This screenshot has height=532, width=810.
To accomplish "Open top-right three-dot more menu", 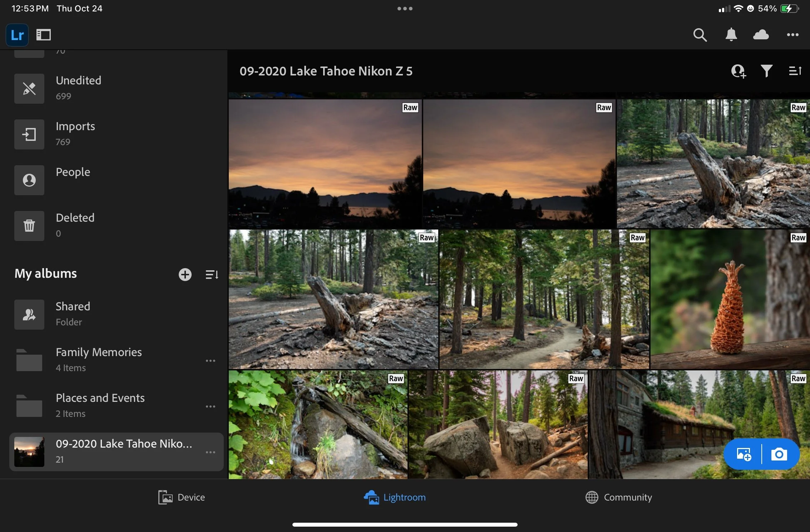I will tap(792, 35).
